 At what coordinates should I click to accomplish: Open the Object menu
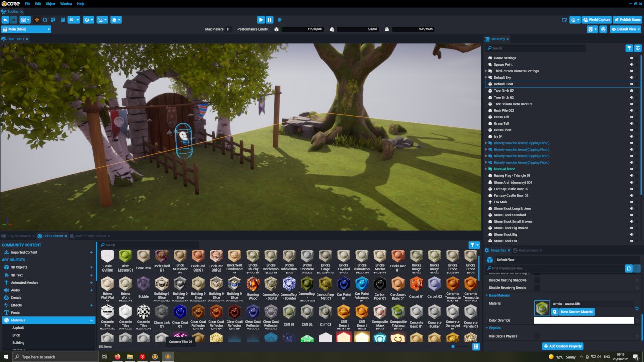(50, 4)
